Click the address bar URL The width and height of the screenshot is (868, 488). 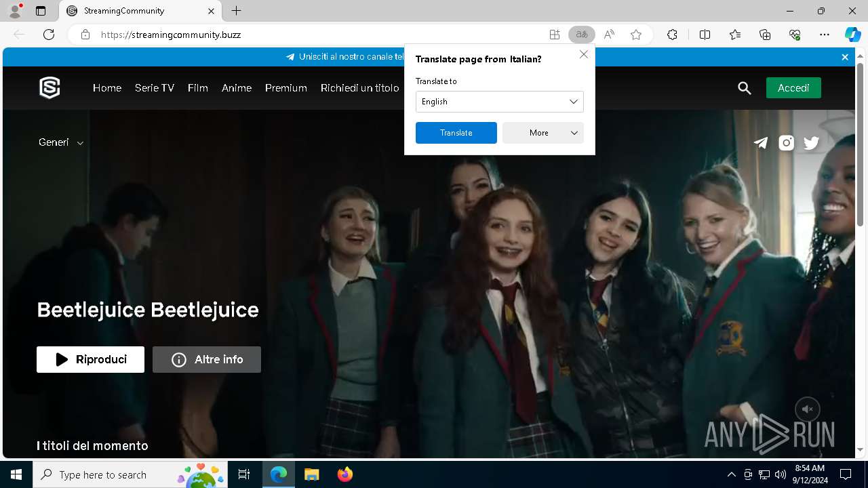pos(170,35)
